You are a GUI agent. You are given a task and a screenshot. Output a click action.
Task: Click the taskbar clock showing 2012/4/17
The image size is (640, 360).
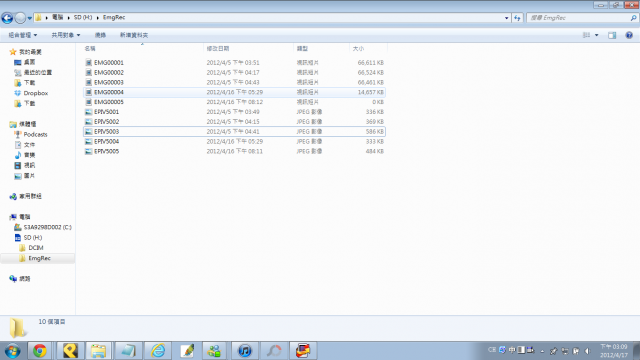[613, 351]
